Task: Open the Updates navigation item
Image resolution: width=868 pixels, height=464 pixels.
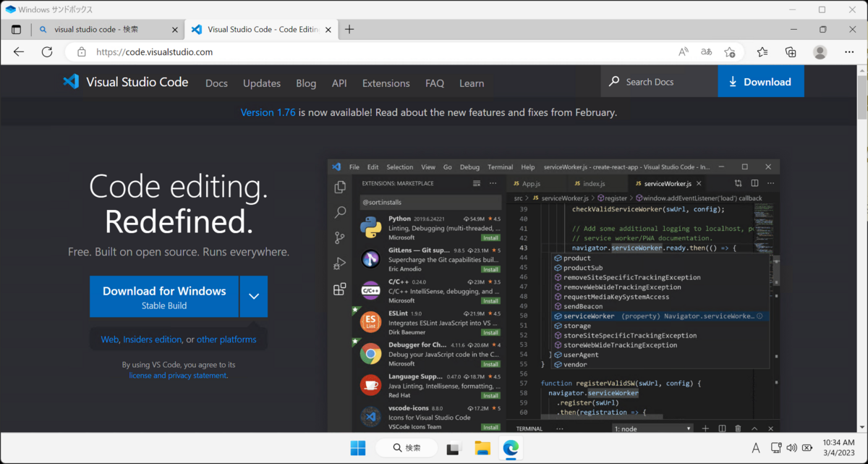Action: [262, 83]
